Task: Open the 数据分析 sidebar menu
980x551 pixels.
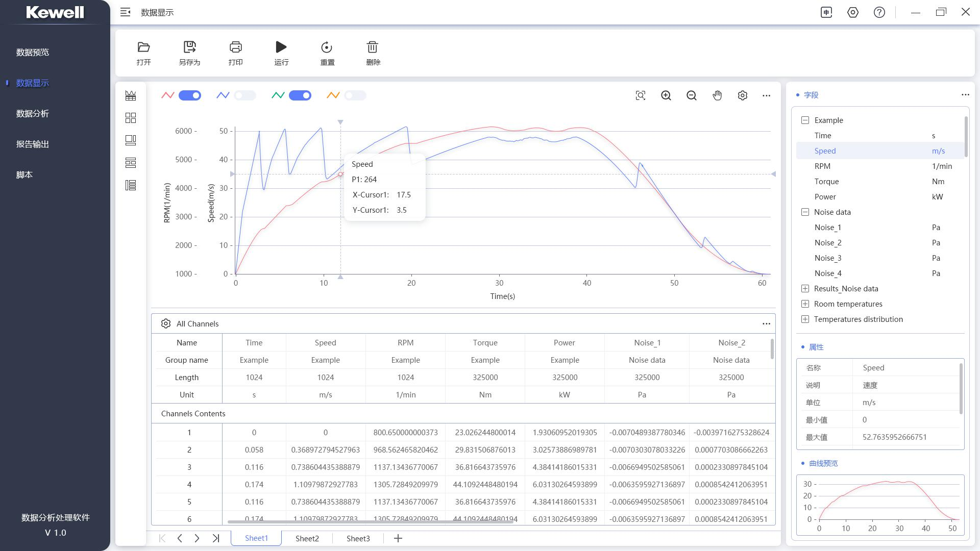Action: click(x=33, y=113)
